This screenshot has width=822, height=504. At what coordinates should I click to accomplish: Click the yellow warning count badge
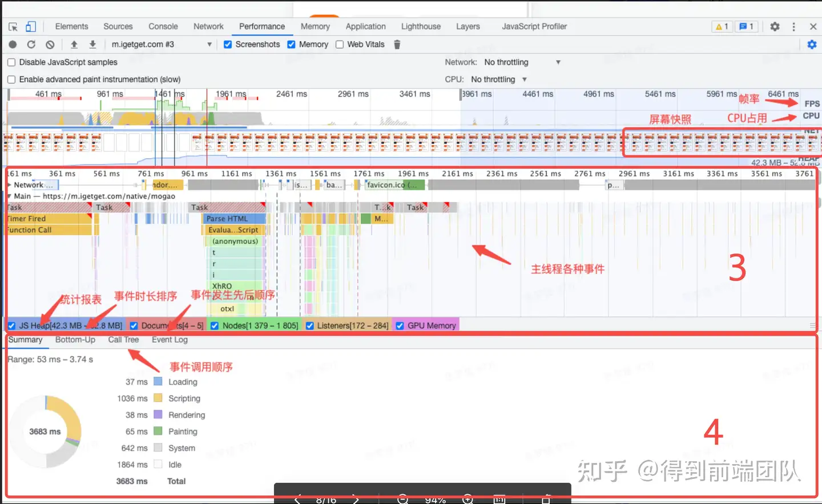(722, 26)
